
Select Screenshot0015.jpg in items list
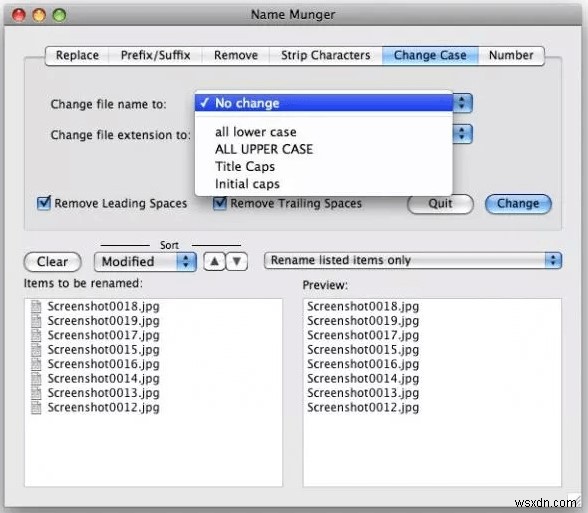(x=104, y=350)
